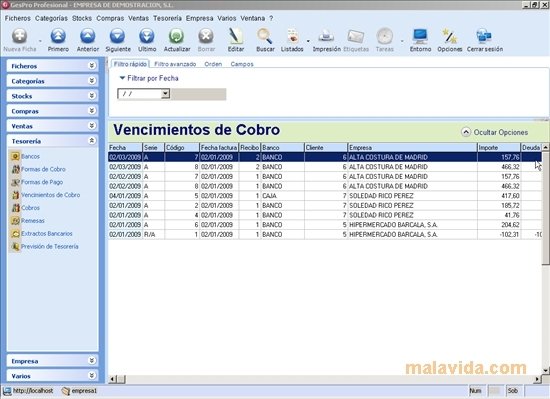Screen dimensions: 550x399
Task: Click the horizontal scrollbar right arrow
Action: (538, 379)
